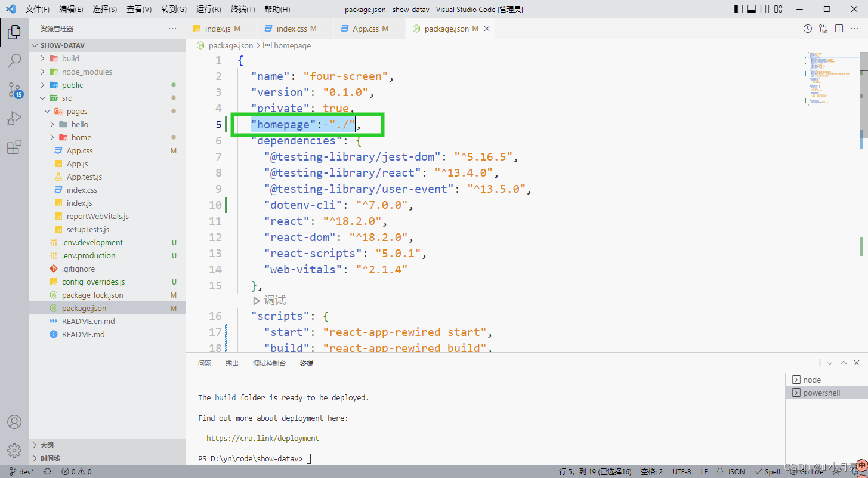Open the terminal launch profile dropdown
The height and width of the screenshot is (478, 868).
point(830,363)
